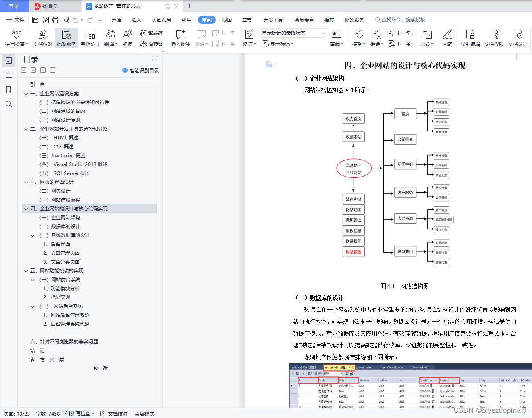Screen dimensions: 532x418
Task: Toggle 文档校对 in the status bar
Action: (x=114, y=414)
